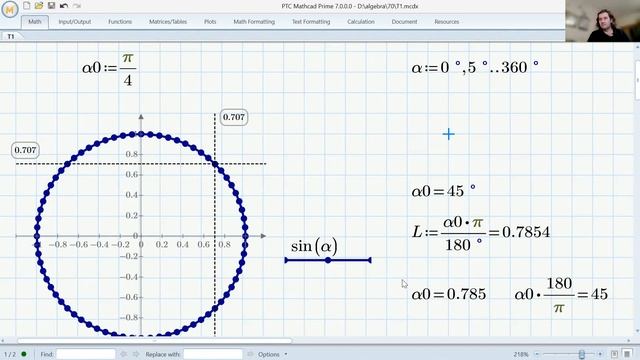Click the Replace with input field
The height and width of the screenshot is (360, 640).
tap(213, 354)
